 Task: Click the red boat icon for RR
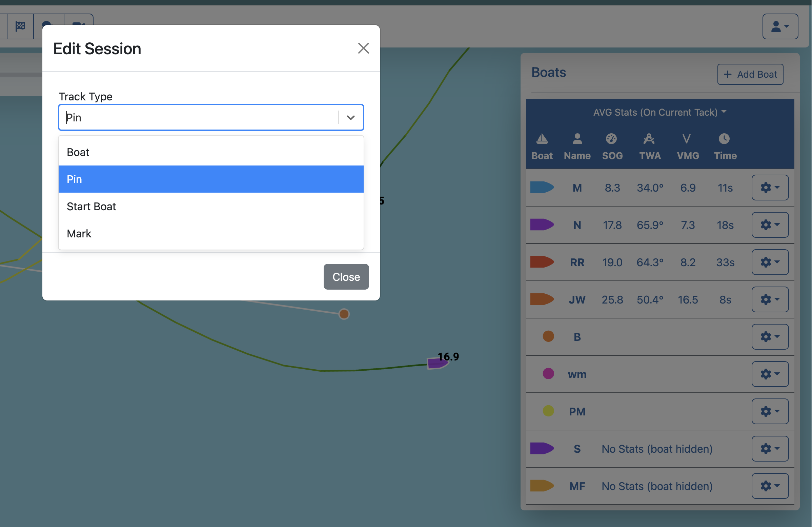click(542, 262)
